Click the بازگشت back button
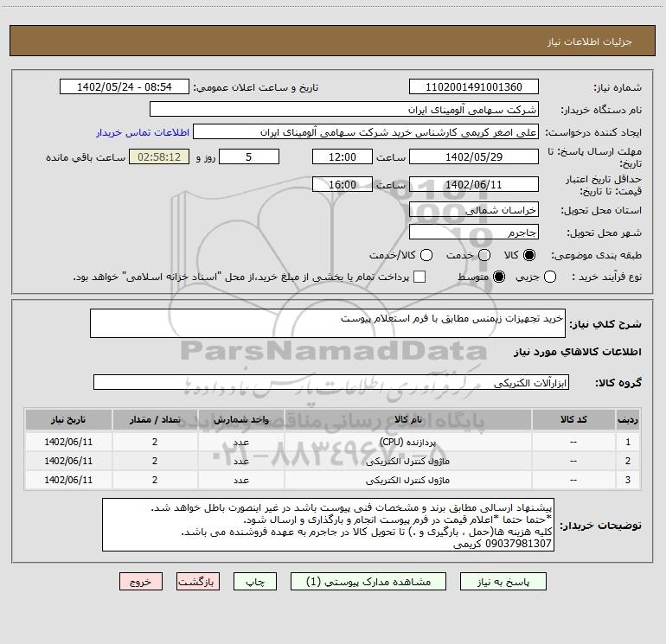The image size is (666, 644). 198,582
